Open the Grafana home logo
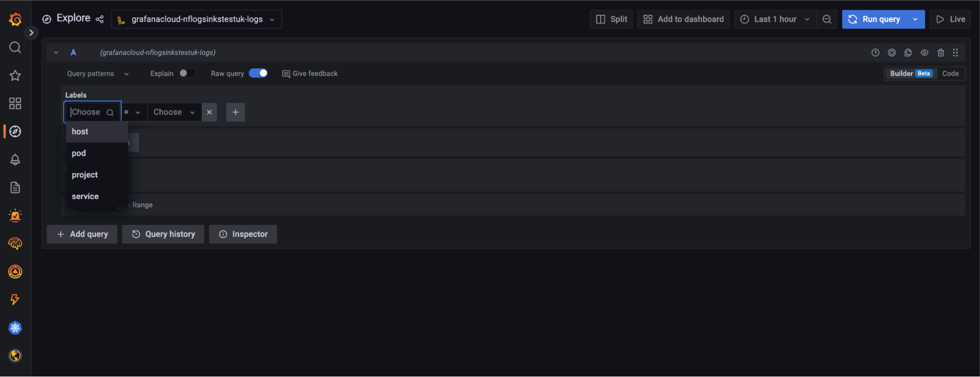 (15, 19)
